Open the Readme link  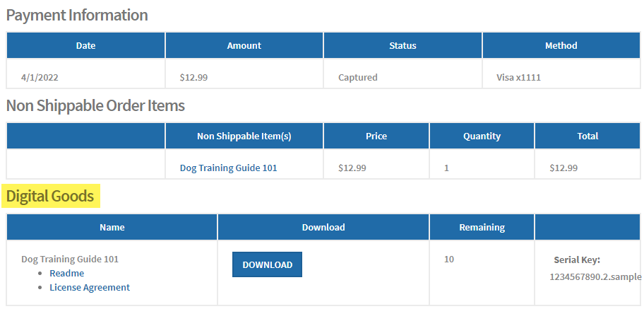point(66,273)
